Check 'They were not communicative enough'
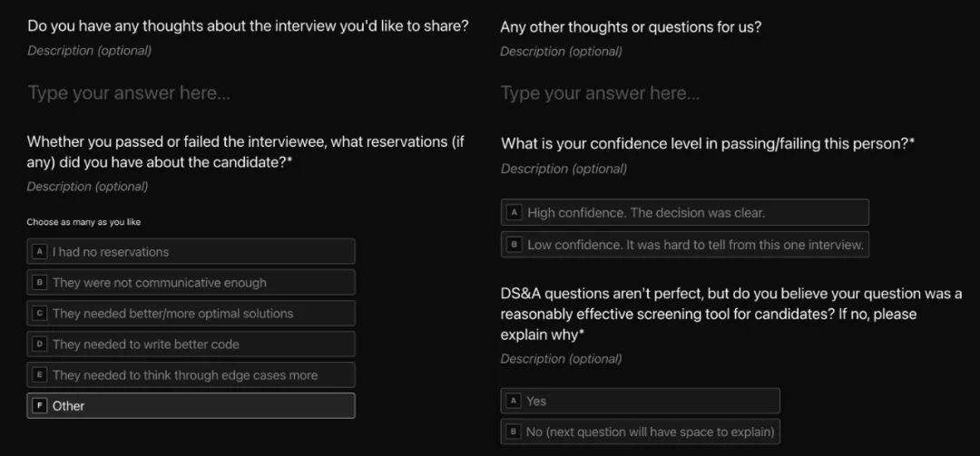 [x=191, y=283]
